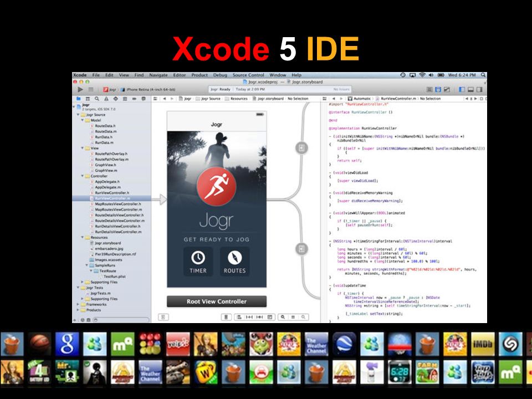
Task: Click the Time Machine menu bar icon
Action: click(x=403, y=75)
